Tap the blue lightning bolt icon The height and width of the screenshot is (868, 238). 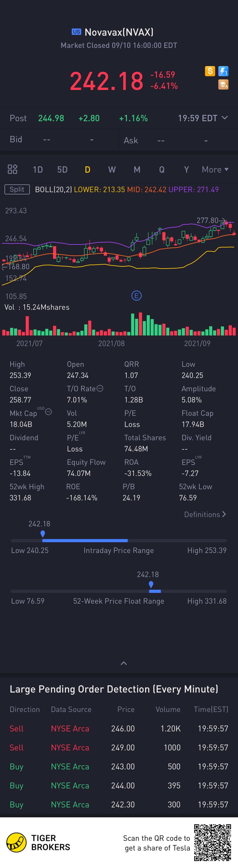tap(223, 71)
